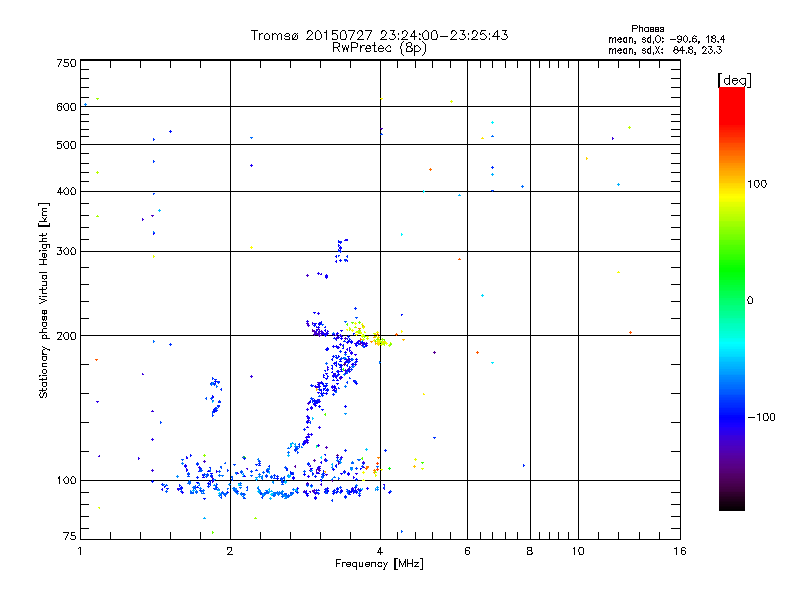The height and width of the screenshot is (600, 800).
Task: Click the x-axis label '1'
Action: click(80, 551)
